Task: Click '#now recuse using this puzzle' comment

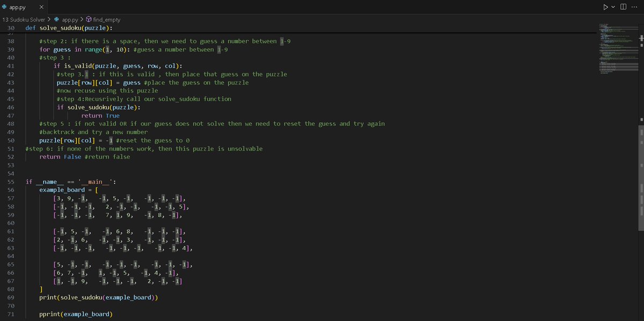Action: pyautogui.click(x=107, y=91)
